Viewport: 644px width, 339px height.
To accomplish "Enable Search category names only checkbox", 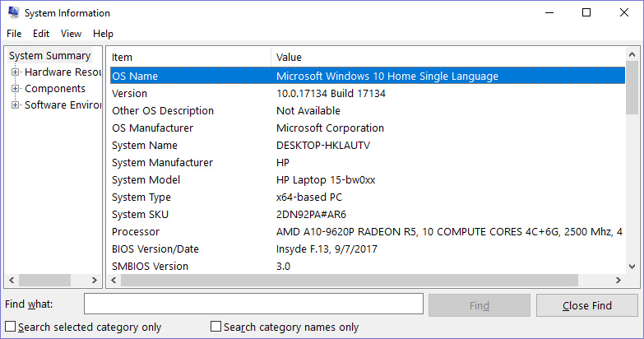I will click(x=215, y=327).
